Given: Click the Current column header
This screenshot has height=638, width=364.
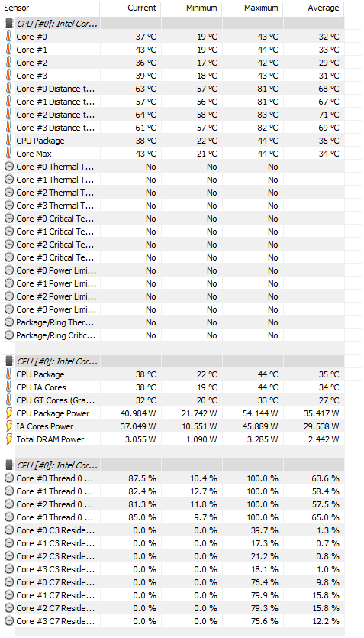Looking at the screenshot, I should [x=130, y=8].
